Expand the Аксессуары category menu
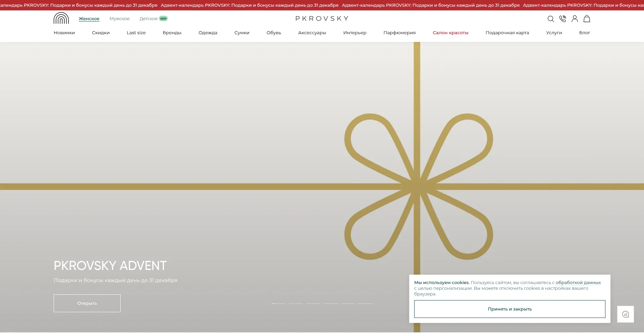The image size is (644, 333). 312,33
